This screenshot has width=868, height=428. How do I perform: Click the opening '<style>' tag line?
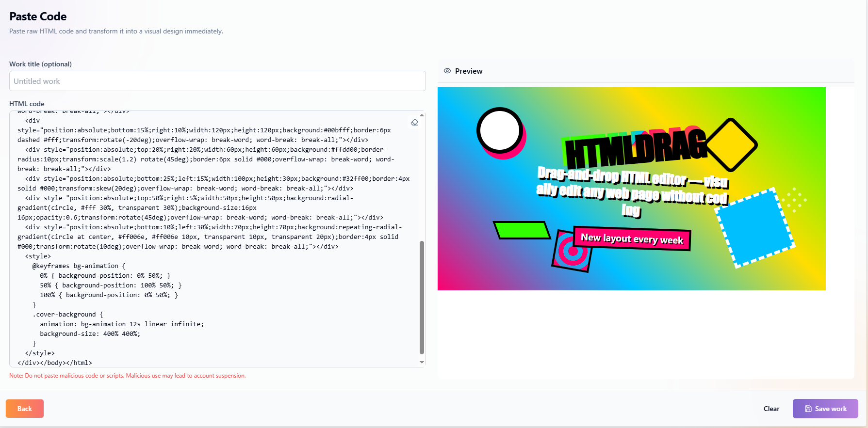pyautogui.click(x=38, y=256)
